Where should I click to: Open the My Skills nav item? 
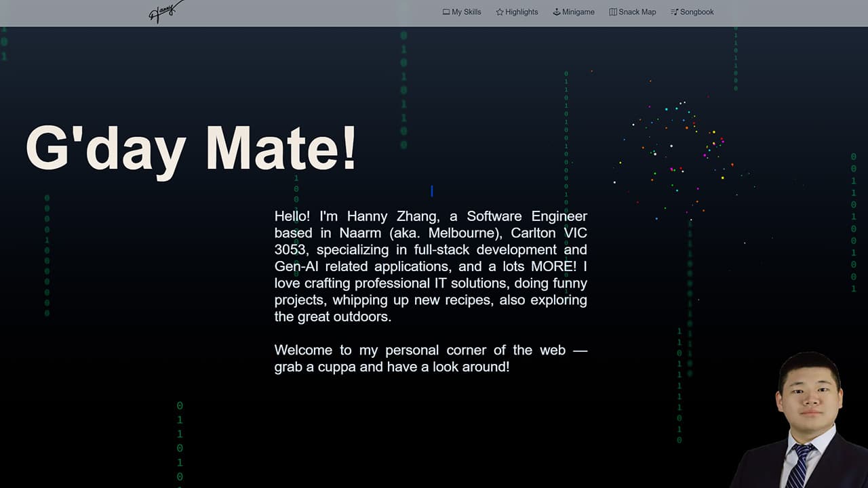click(466, 12)
